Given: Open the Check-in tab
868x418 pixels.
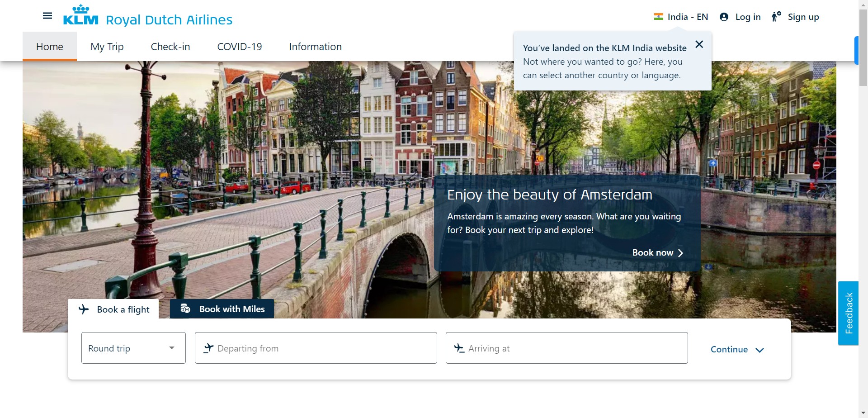Looking at the screenshot, I should click(170, 47).
